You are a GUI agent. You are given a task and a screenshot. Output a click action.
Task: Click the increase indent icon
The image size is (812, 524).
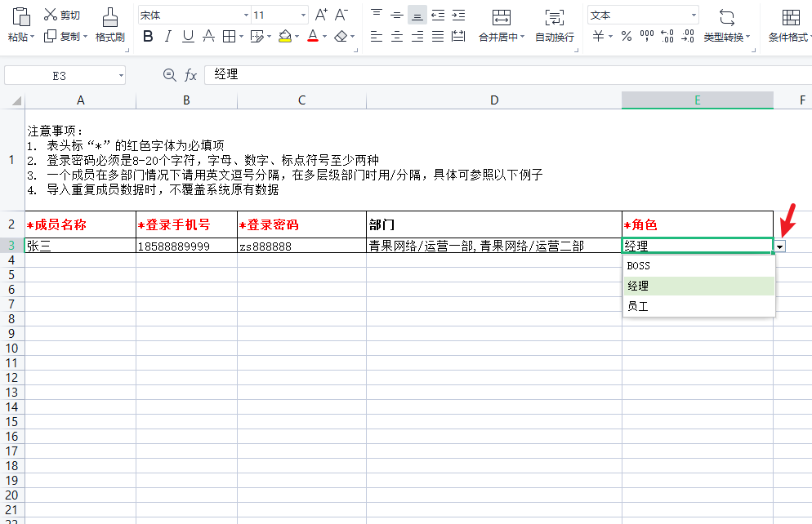(x=458, y=15)
